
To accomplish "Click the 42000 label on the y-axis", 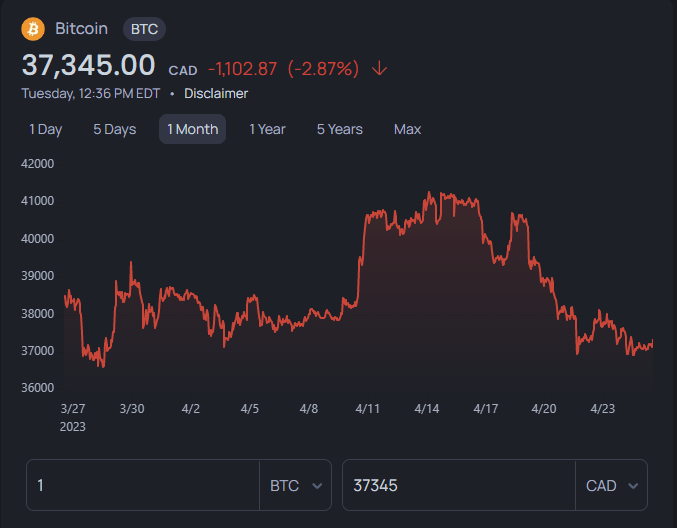I will click(37, 163).
